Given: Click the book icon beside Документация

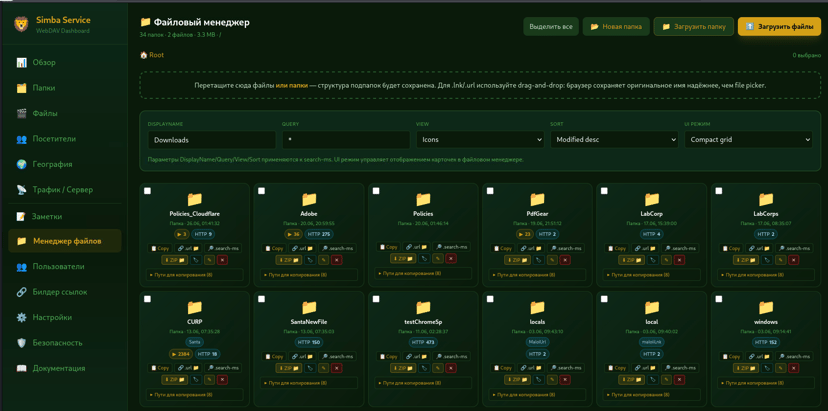Looking at the screenshot, I should click(22, 368).
